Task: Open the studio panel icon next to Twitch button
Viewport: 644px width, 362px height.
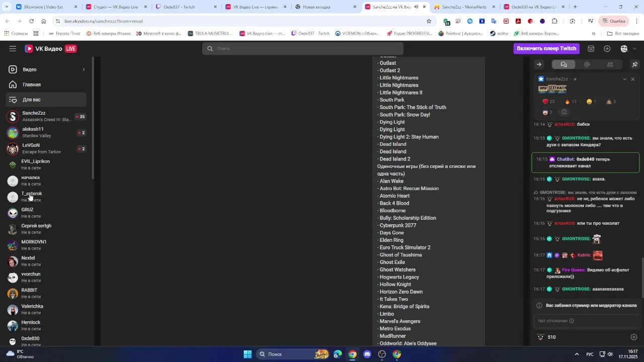Action: (x=591, y=49)
